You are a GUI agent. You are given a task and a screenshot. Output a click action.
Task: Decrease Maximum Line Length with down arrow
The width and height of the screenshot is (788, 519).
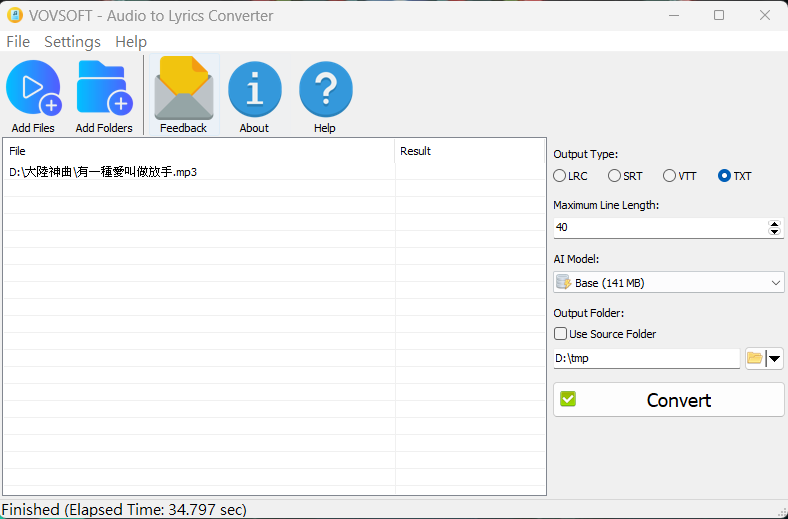pyautogui.click(x=774, y=231)
